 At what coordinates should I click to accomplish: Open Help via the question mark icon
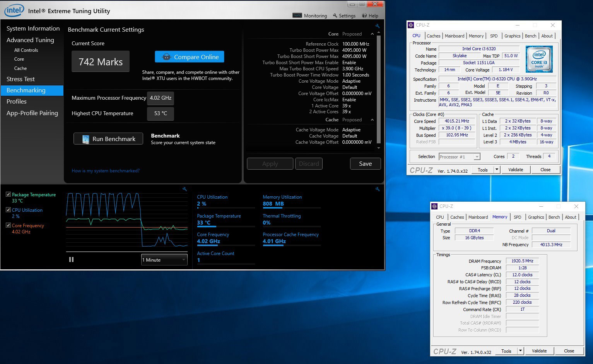[x=364, y=15]
